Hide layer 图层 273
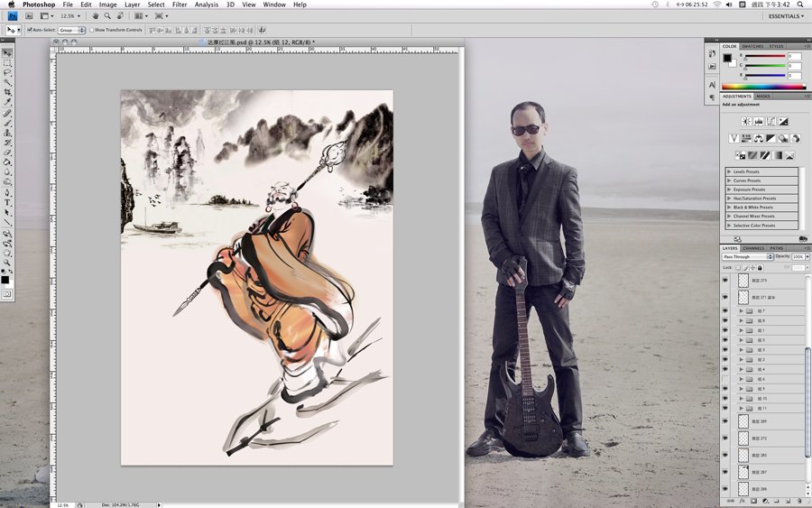Screen dimensions: 812x508 tap(725, 280)
